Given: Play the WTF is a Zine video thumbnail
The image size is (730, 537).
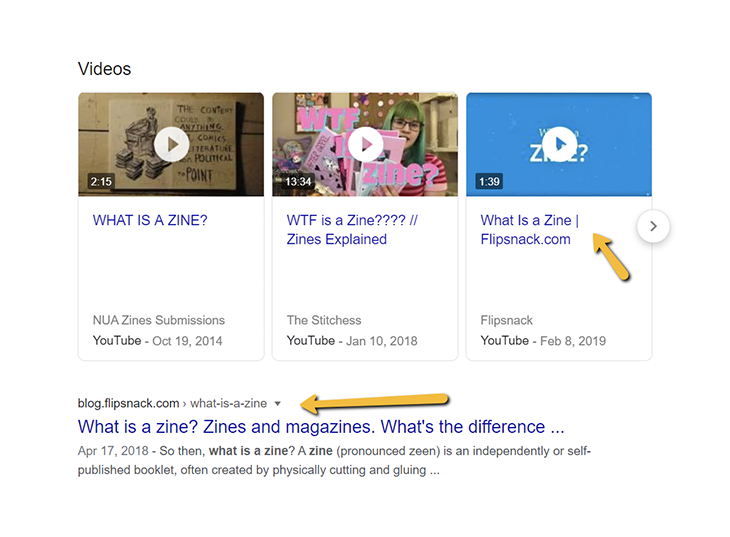Looking at the screenshot, I should tap(365, 144).
